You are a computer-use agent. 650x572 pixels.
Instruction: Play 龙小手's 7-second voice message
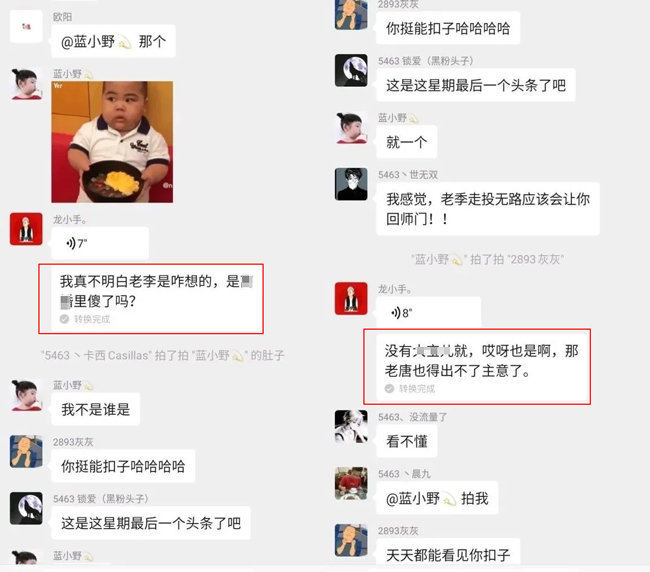(100, 243)
